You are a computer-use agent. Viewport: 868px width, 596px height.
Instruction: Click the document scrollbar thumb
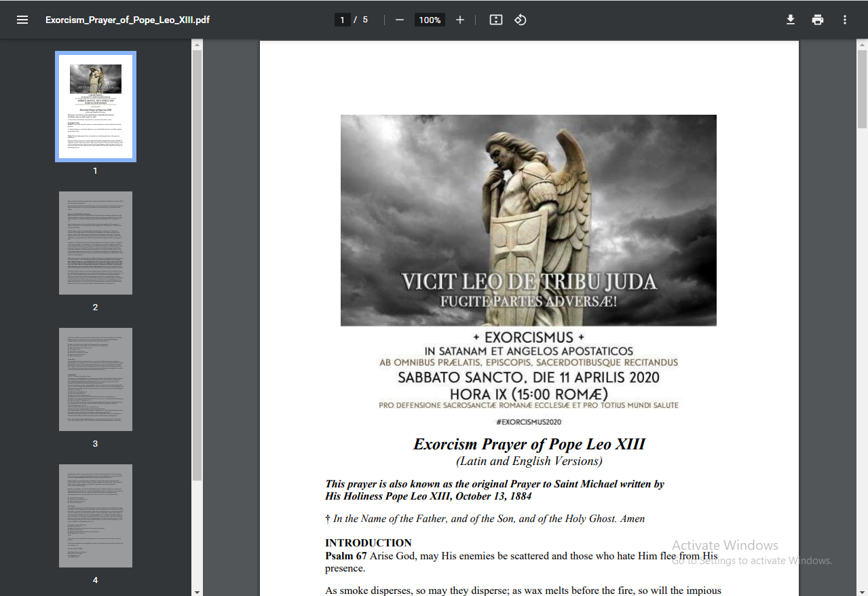(x=863, y=89)
